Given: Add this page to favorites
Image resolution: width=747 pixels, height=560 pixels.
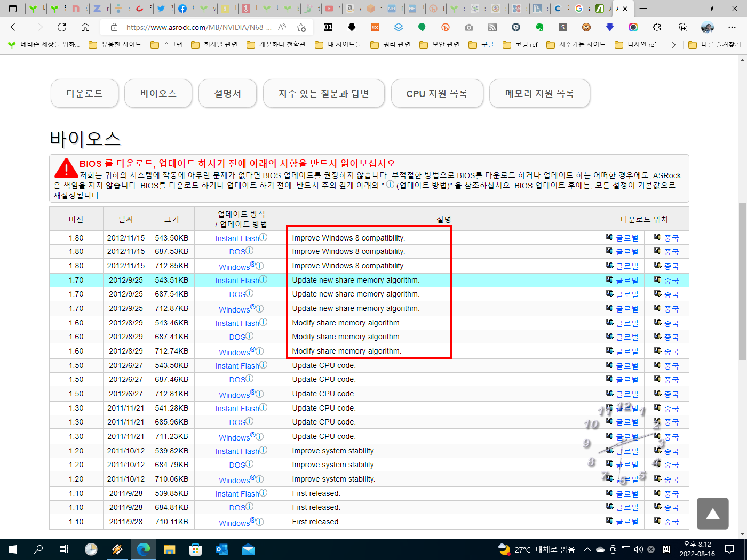Looking at the screenshot, I should pos(301,27).
